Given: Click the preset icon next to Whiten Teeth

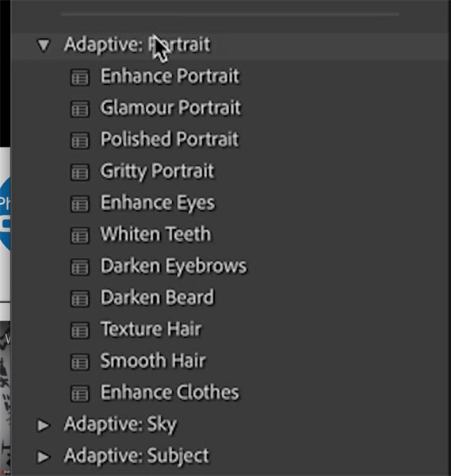Looking at the screenshot, I should tap(80, 236).
